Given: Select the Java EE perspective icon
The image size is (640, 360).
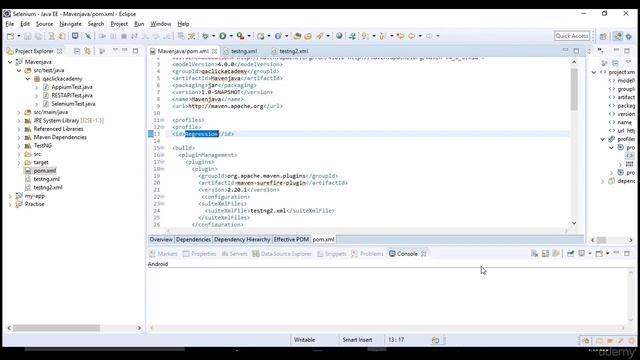Looking at the screenshot, I should [x=618, y=36].
